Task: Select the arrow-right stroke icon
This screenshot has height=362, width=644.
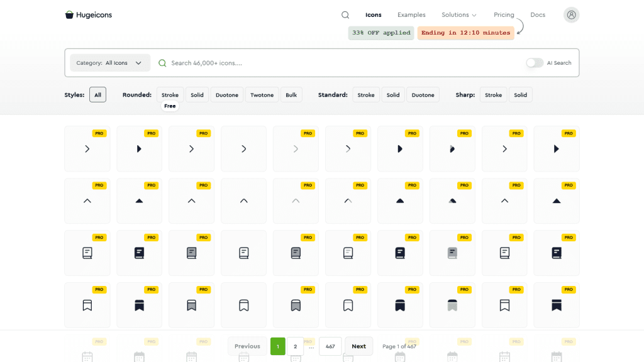Action: (87, 150)
